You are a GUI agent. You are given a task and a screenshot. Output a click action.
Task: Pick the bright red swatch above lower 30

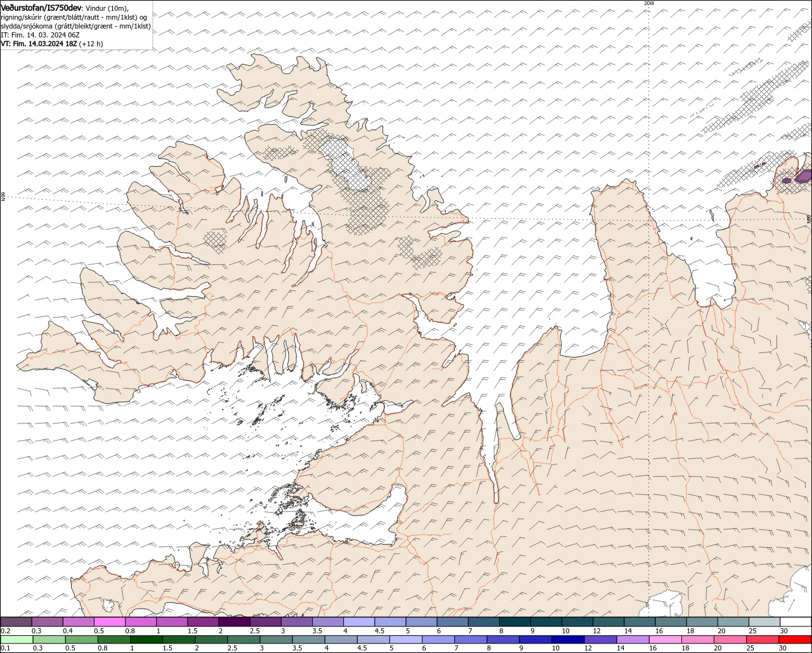tap(796, 639)
